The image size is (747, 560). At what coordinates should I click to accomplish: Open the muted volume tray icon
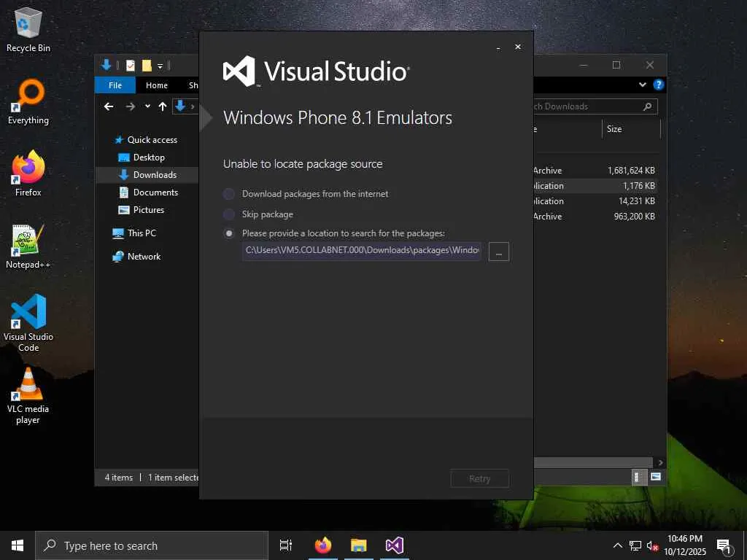pos(652,545)
